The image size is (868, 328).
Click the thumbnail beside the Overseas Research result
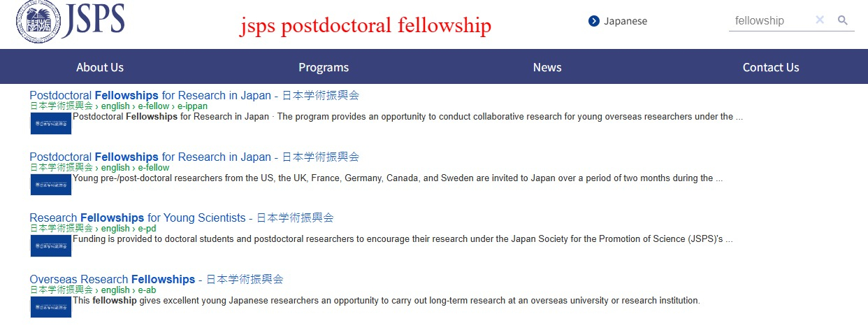click(51, 307)
